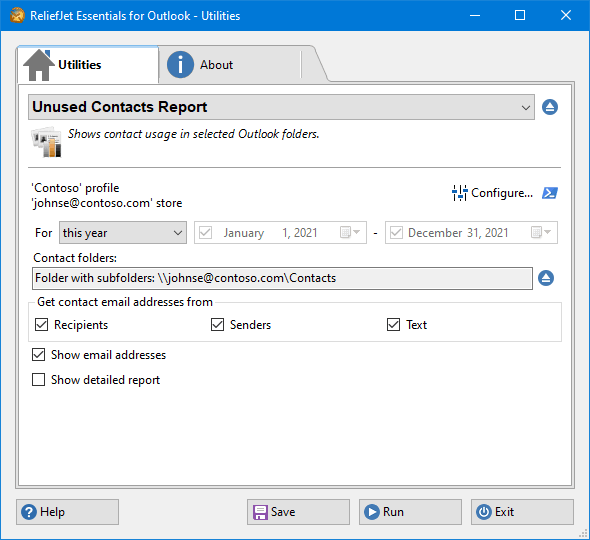The width and height of the screenshot is (590, 540).
Task: Uncheck the Recipients checkbox
Action: pos(41,324)
